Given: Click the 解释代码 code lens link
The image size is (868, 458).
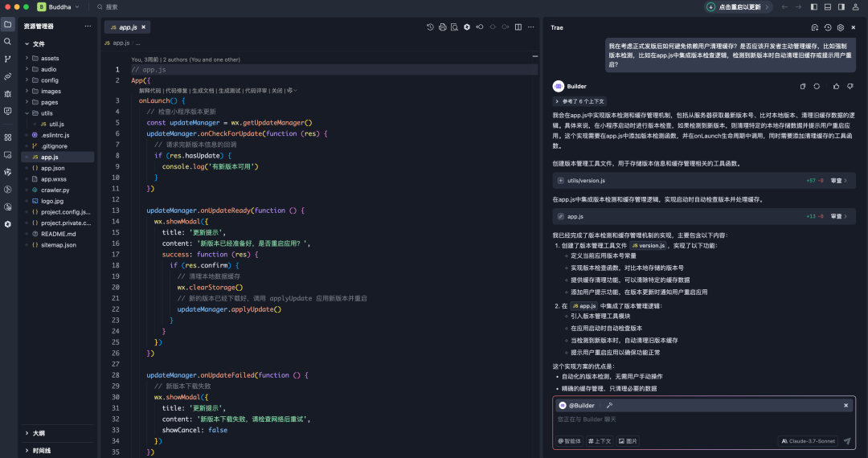Looking at the screenshot, I should [150, 90].
